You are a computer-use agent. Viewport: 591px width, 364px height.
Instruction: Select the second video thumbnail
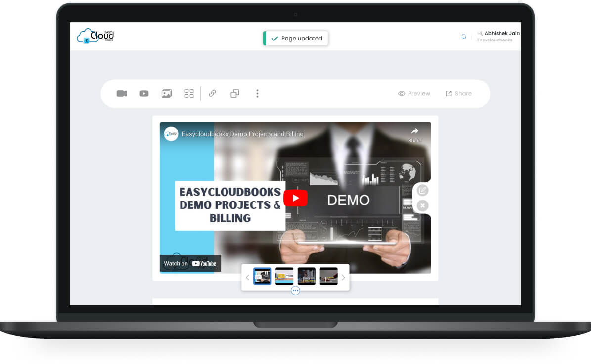click(x=284, y=276)
